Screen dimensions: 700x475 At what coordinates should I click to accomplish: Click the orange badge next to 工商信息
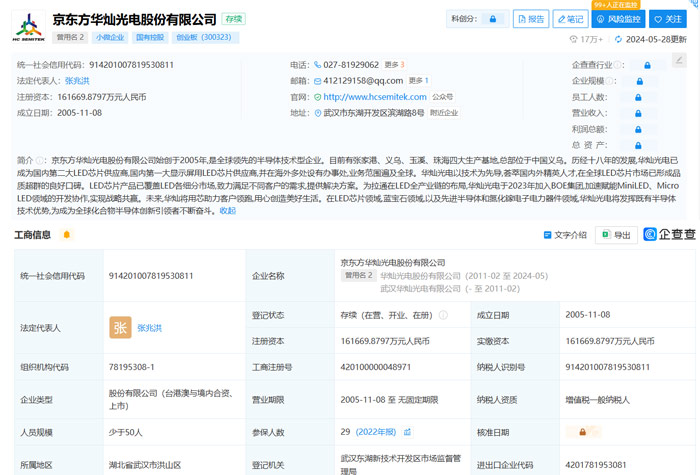pyautogui.click(x=67, y=235)
